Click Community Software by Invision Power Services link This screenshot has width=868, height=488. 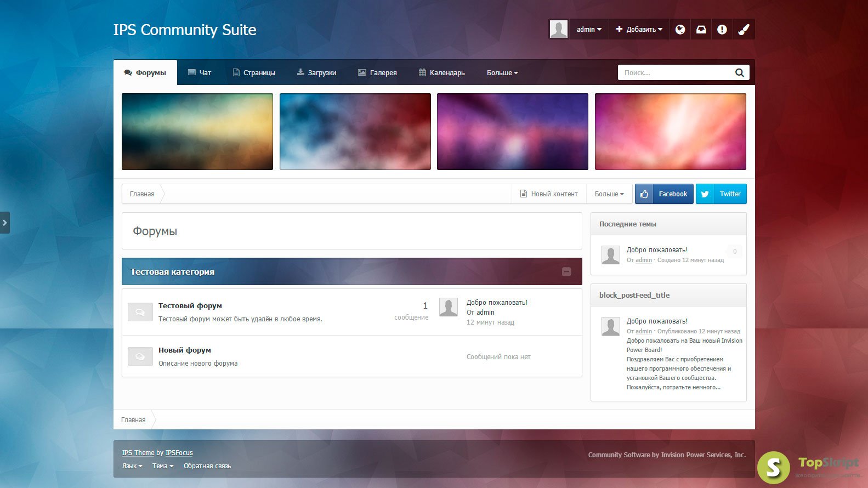click(x=667, y=455)
